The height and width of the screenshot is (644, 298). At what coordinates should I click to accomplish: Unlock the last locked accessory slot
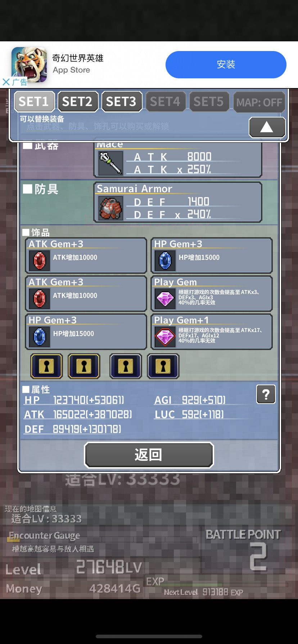pos(163,366)
